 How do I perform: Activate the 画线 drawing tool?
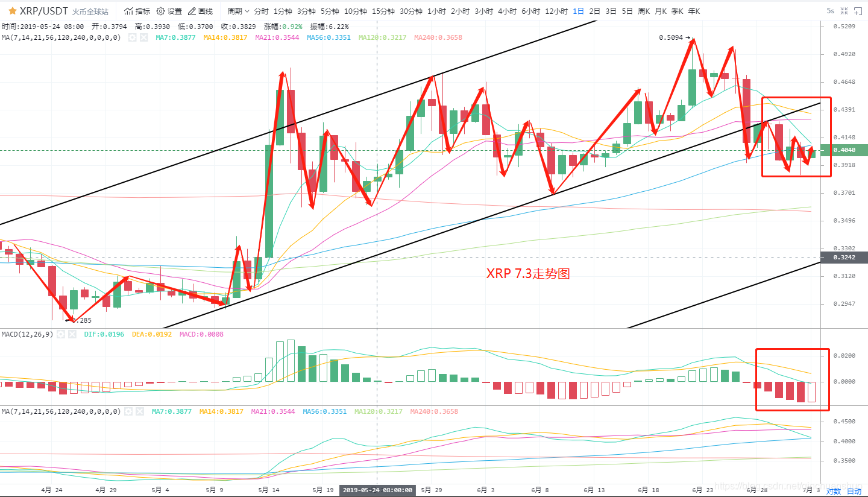(201, 11)
